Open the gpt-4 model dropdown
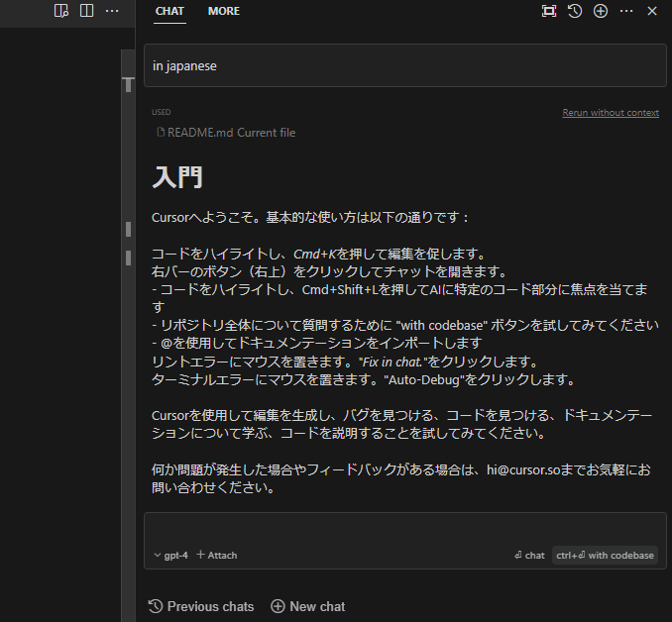The width and height of the screenshot is (672, 622). [x=170, y=556]
